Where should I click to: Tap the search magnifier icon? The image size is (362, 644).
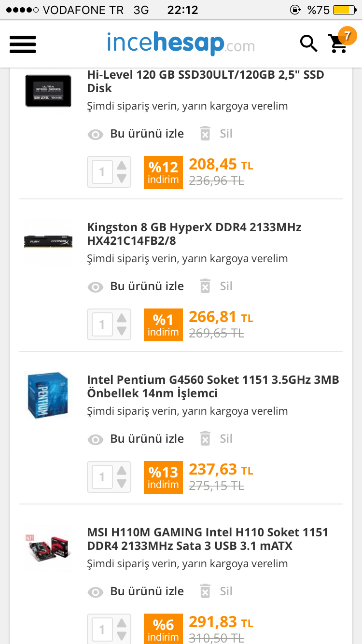click(308, 43)
